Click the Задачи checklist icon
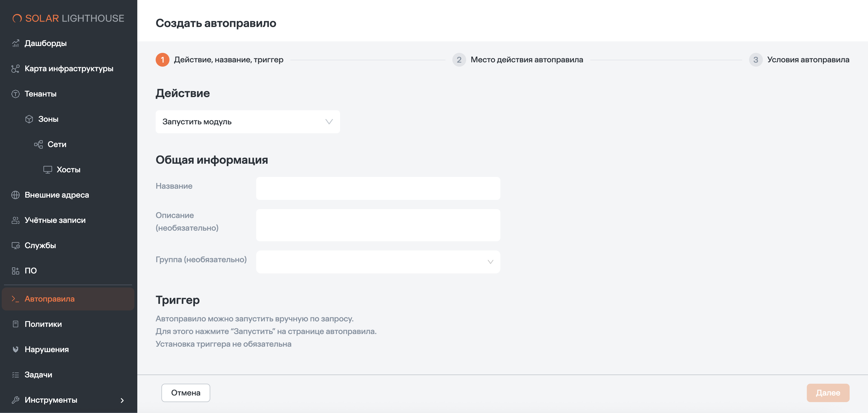 pyautogui.click(x=16, y=375)
